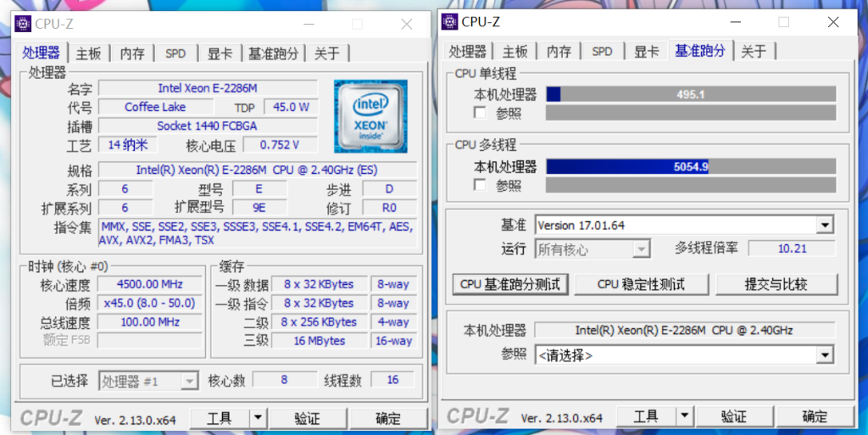Click 扩展型号 value 9E
This screenshot has width=868, height=435.
(x=259, y=207)
